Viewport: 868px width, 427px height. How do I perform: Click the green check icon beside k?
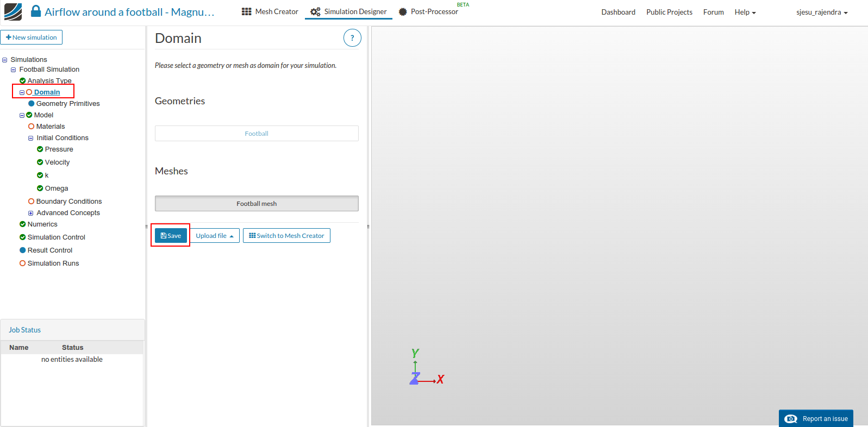point(40,175)
